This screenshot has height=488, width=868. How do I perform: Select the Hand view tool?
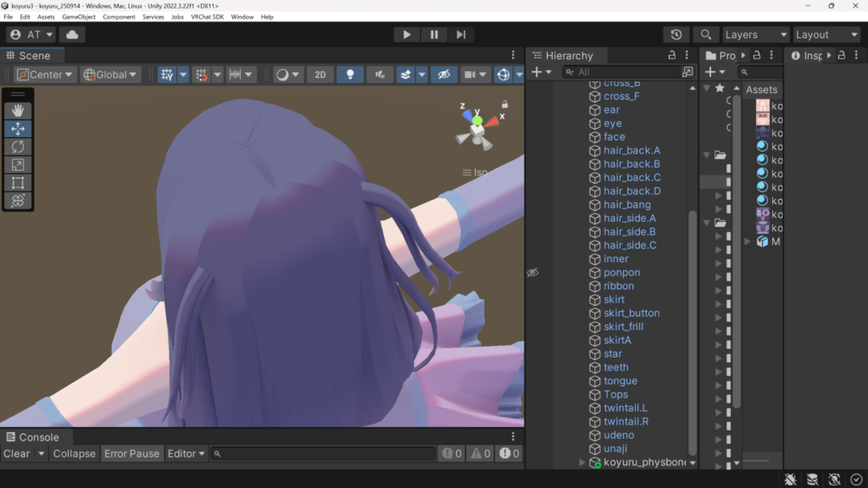click(x=18, y=110)
